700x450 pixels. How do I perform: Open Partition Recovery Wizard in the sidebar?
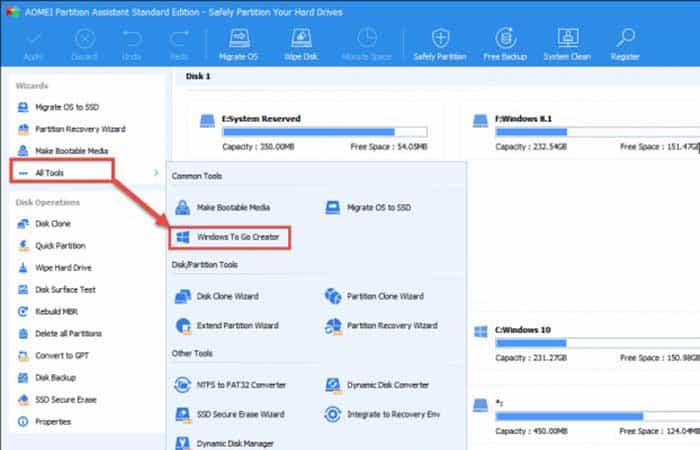click(71, 129)
